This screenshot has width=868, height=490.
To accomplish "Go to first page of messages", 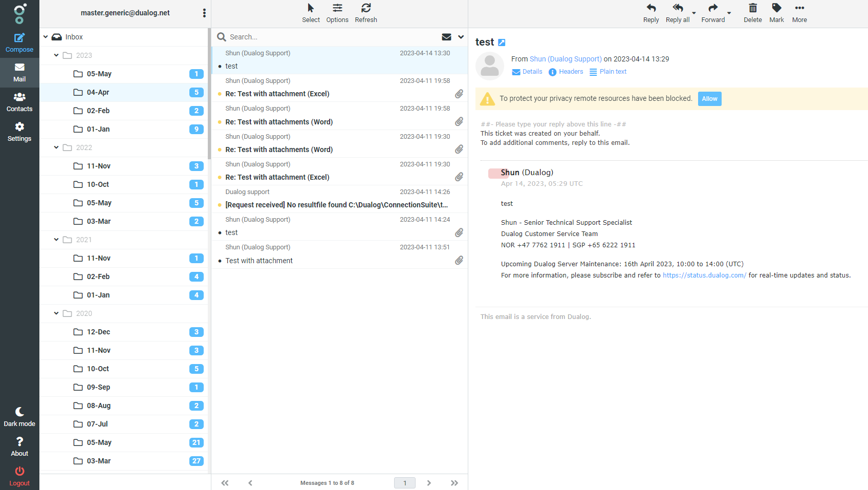I will pos(225,483).
